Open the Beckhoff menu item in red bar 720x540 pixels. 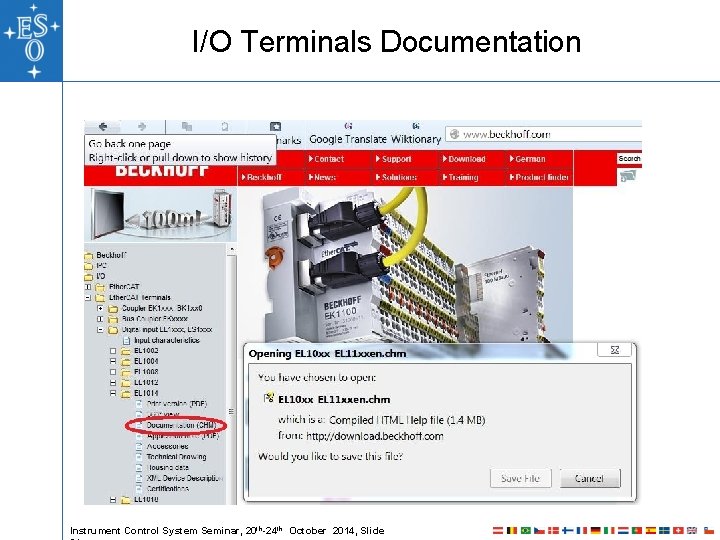[x=262, y=177]
